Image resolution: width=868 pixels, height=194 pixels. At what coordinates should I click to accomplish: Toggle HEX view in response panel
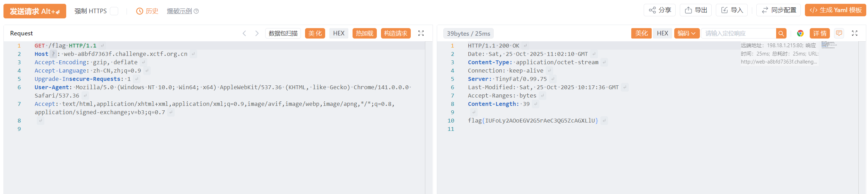point(662,33)
